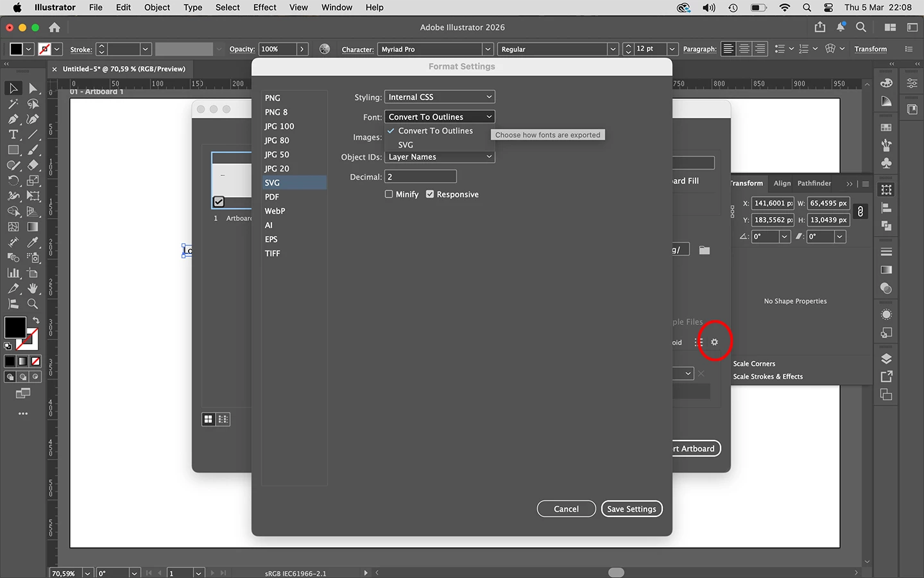Open the rotation angle dropdown in Transform
Screen dimensions: 924x578
click(784, 236)
